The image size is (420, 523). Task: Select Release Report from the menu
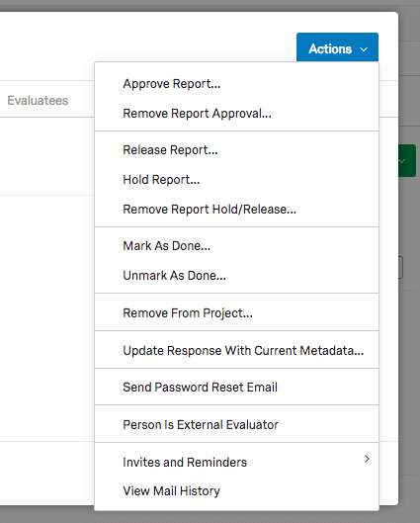(x=236, y=150)
